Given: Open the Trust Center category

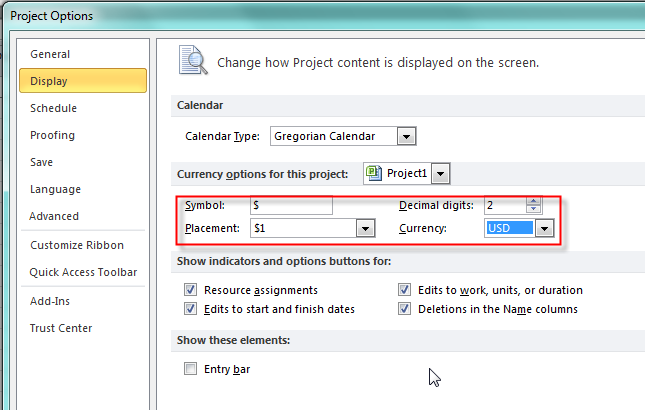Looking at the screenshot, I should (x=61, y=328).
